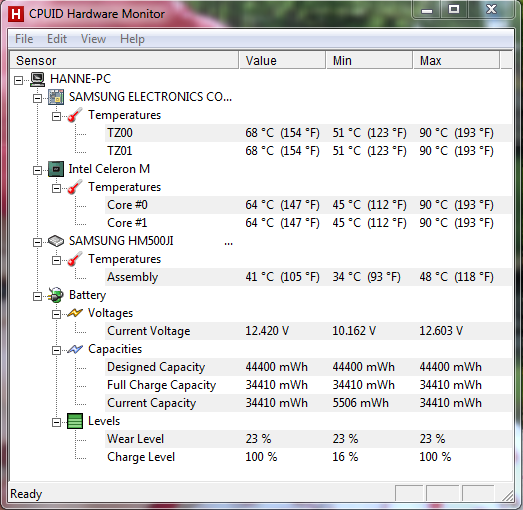Viewport: 523px width, 510px height.
Task: Click the Voltages label
Action: (110, 313)
